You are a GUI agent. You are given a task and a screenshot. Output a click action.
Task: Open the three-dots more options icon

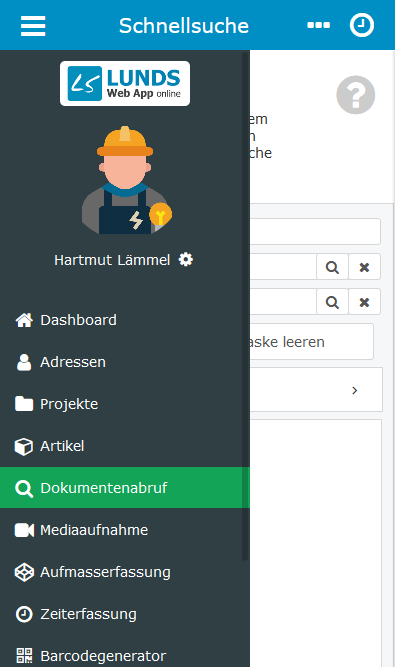pos(318,26)
